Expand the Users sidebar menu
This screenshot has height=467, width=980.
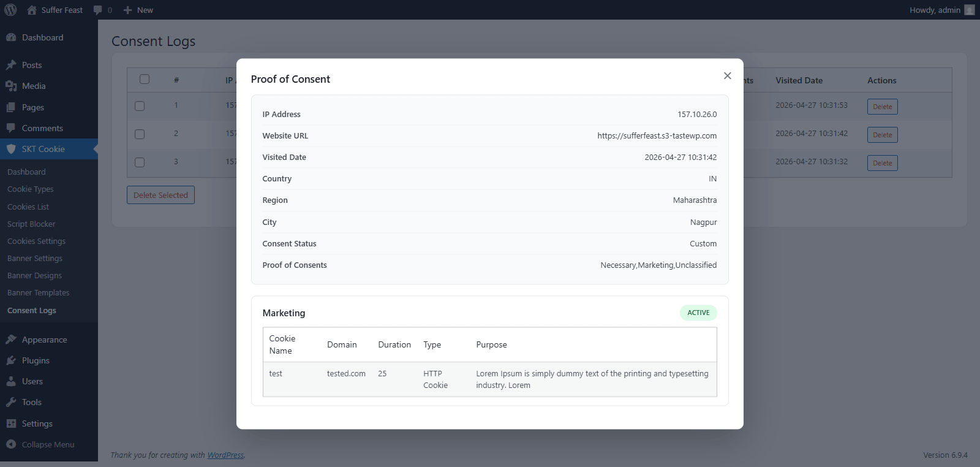(x=32, y=381)
